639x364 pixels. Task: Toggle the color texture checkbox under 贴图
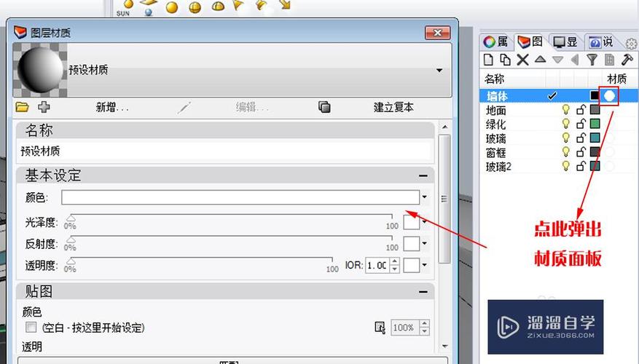[x=31, y=327]
